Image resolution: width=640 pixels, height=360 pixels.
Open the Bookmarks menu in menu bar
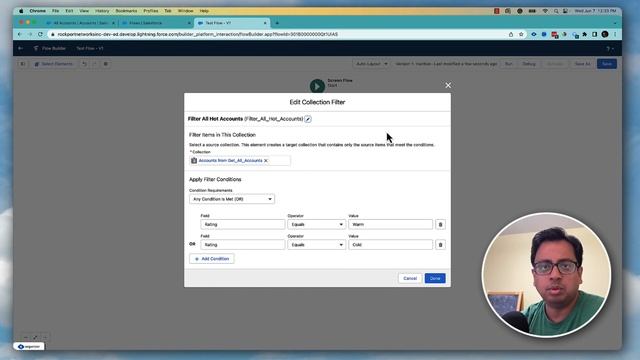pyautogui.click(x=126, y=11)
